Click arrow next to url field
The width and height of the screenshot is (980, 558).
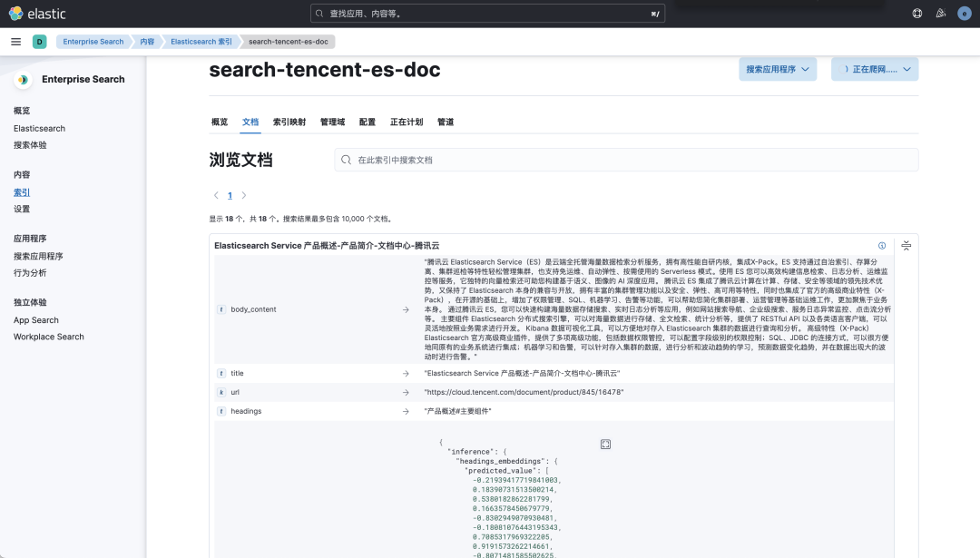[406, 392]
